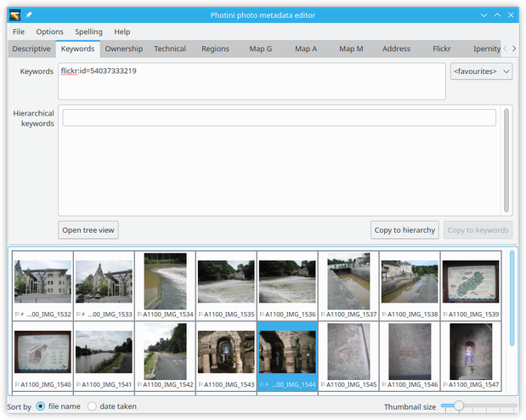Switch to the Flickr tab
The width and height of the screenshot is (526, 420).
[x=442, y=49]
